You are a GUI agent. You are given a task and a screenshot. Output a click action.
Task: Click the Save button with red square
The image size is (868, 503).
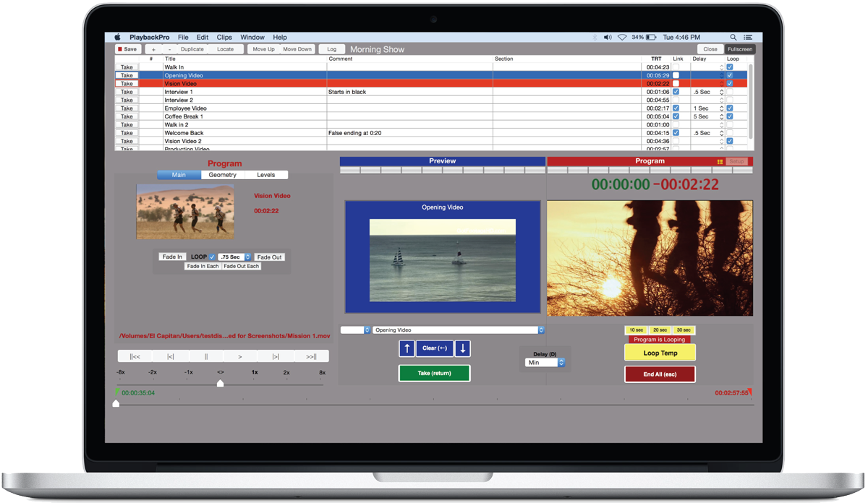coord(127,49)
